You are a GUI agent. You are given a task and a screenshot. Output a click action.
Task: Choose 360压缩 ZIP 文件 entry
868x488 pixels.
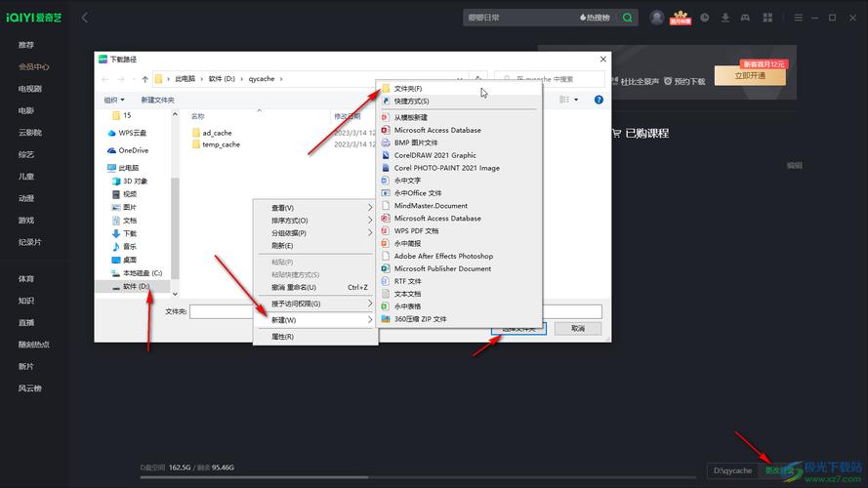pos(459,319)
